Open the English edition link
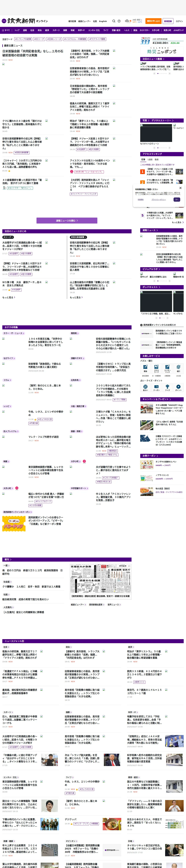 pos(103,21)
